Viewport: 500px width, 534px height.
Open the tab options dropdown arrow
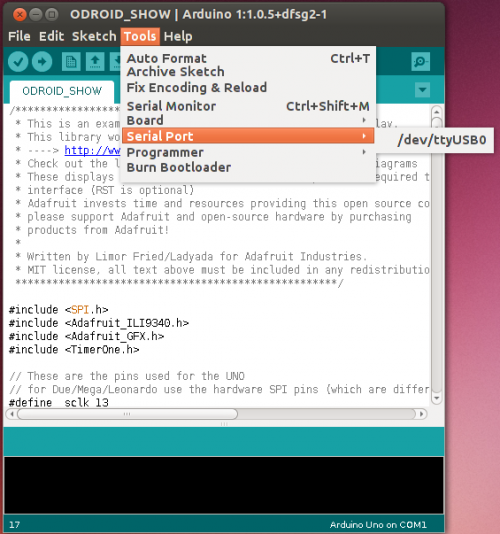click(422, 90)
